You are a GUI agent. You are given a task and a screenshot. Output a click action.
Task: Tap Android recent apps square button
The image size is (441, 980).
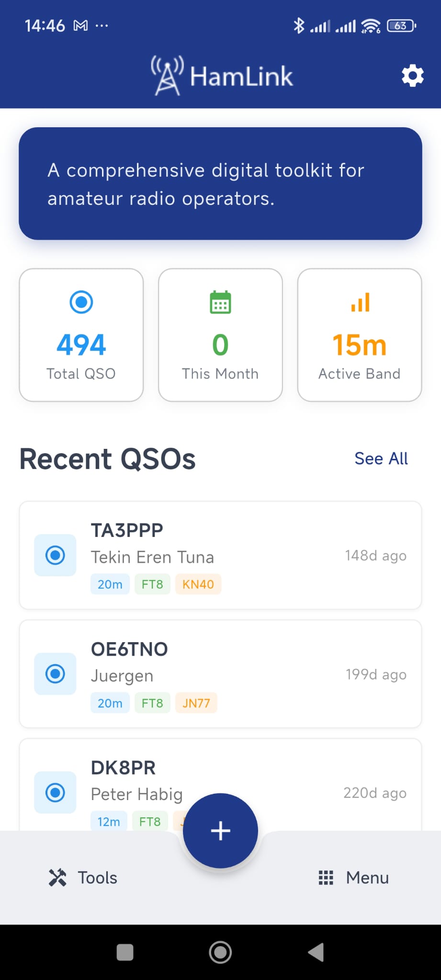(125, 952)
